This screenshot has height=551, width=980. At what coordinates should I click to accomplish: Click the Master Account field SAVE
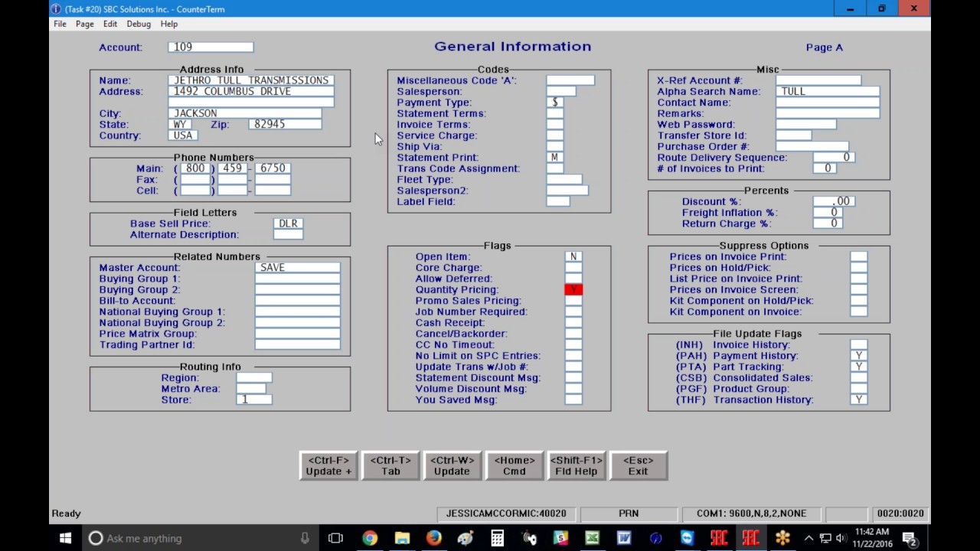pos(298,268)
